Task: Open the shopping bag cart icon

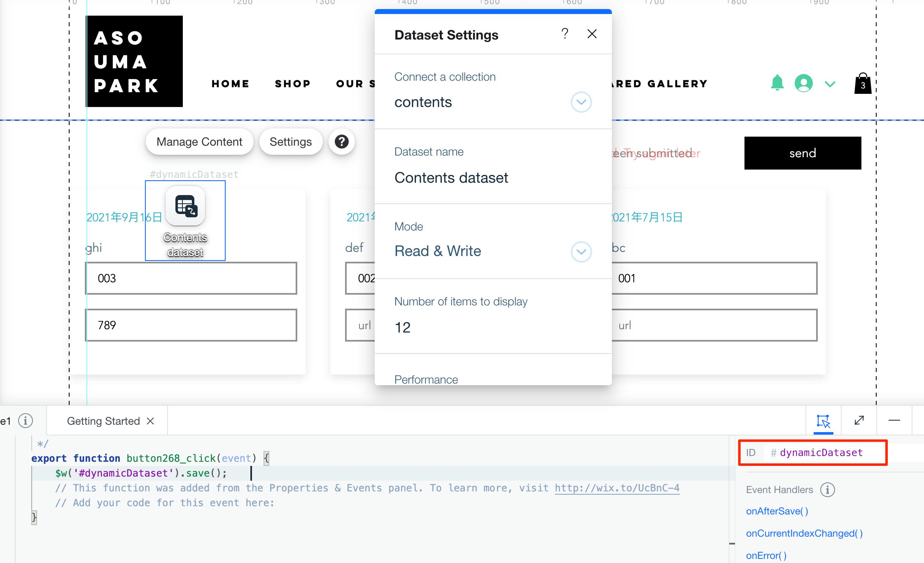Action: 863,84
